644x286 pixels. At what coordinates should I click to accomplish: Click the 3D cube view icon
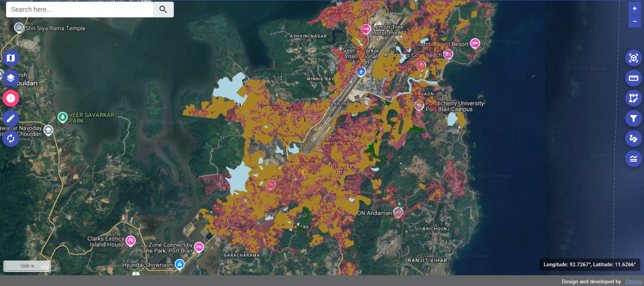coord(633,58)
